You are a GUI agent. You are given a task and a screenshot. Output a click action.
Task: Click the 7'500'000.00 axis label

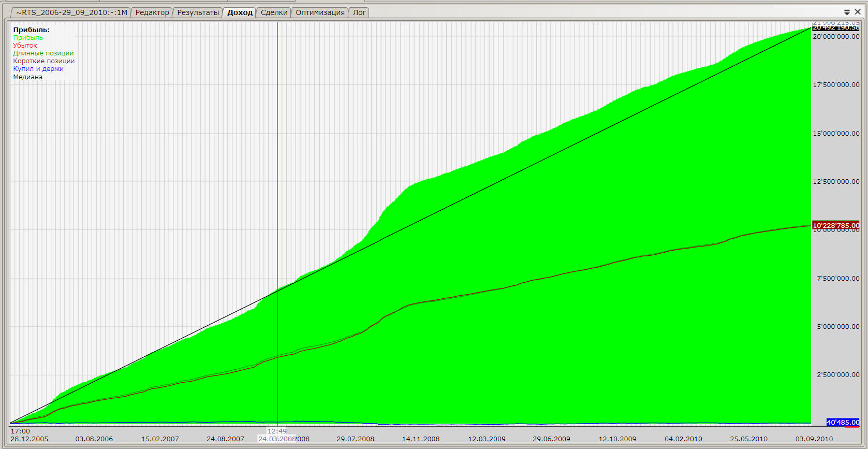838,279
